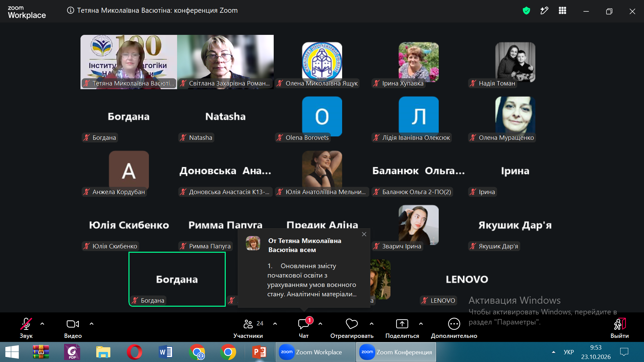Open chat message from Тетяна Миколаївна

pos(304,268)
